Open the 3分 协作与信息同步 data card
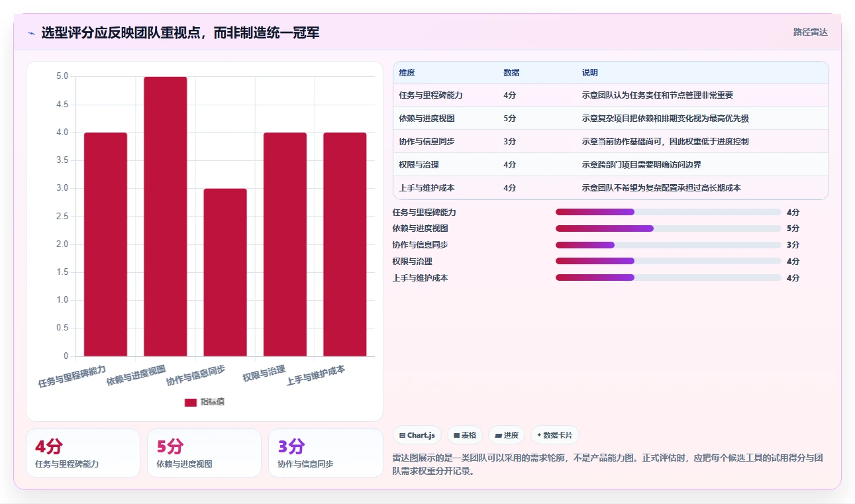 [325, 453]
